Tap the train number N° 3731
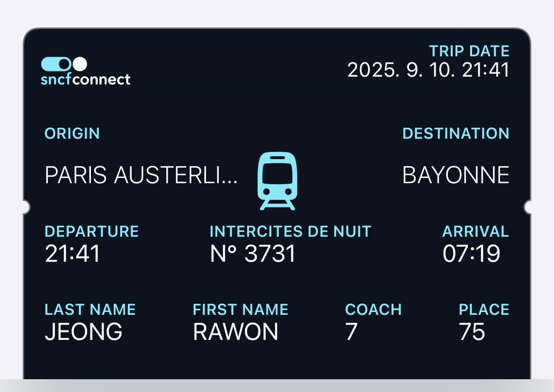554x392 pixels. click(x=252, y=254)
